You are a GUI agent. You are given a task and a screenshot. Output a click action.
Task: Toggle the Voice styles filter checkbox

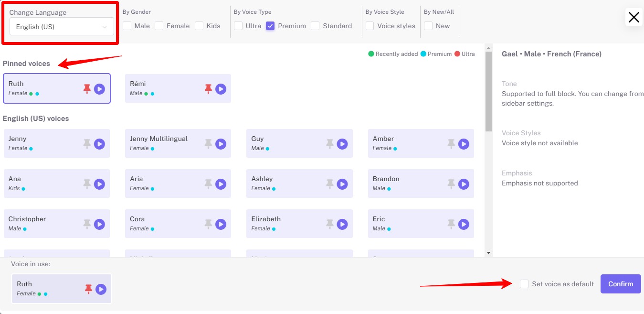(370, 26)
